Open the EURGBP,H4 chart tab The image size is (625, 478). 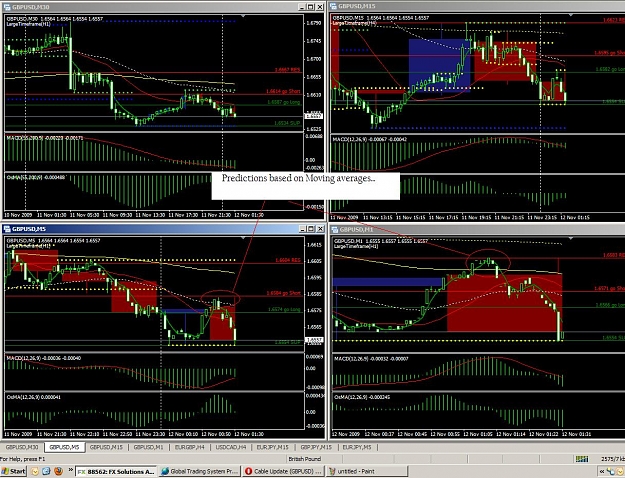click(x=189, y=447)
